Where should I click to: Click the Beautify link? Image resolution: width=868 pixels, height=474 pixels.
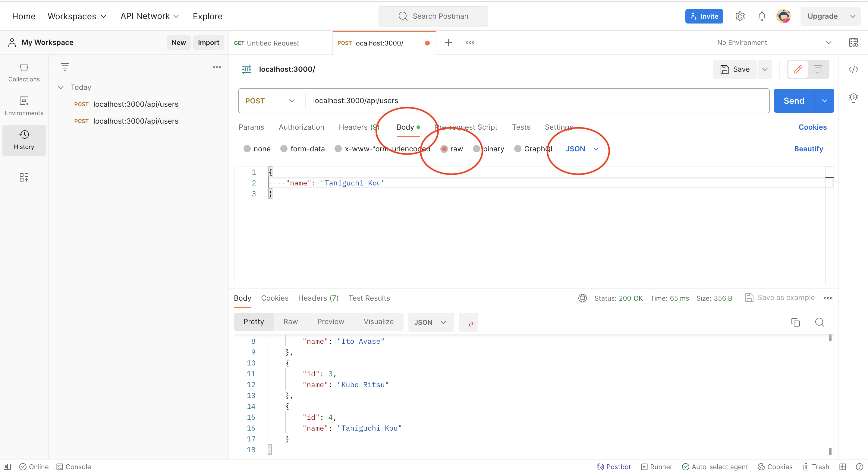point(808,148)
